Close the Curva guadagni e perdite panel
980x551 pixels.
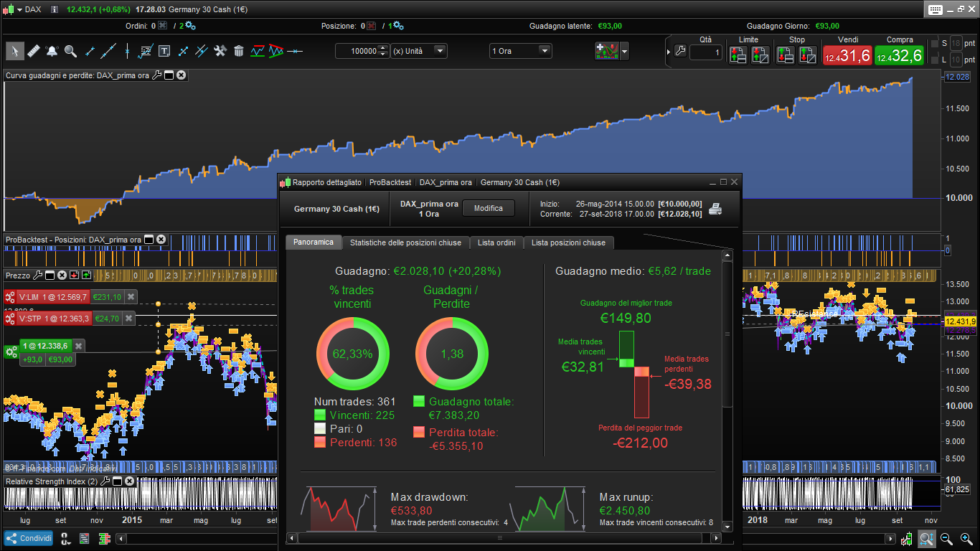(x=181, y=75)
